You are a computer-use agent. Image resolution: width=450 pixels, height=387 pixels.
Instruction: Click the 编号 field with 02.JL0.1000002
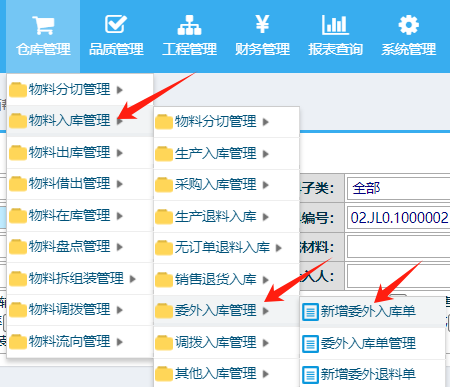(398, 218)
